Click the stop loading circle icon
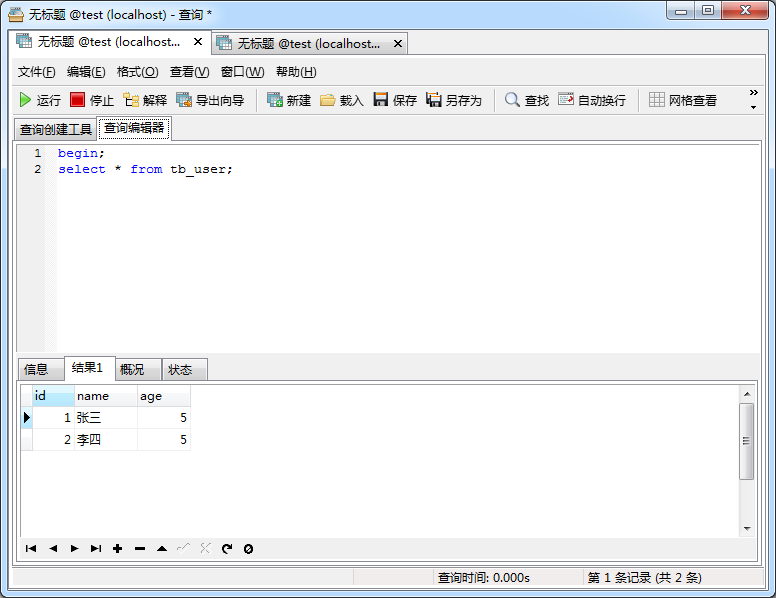This screenshot has width=776, height=598. pos(248,548)
